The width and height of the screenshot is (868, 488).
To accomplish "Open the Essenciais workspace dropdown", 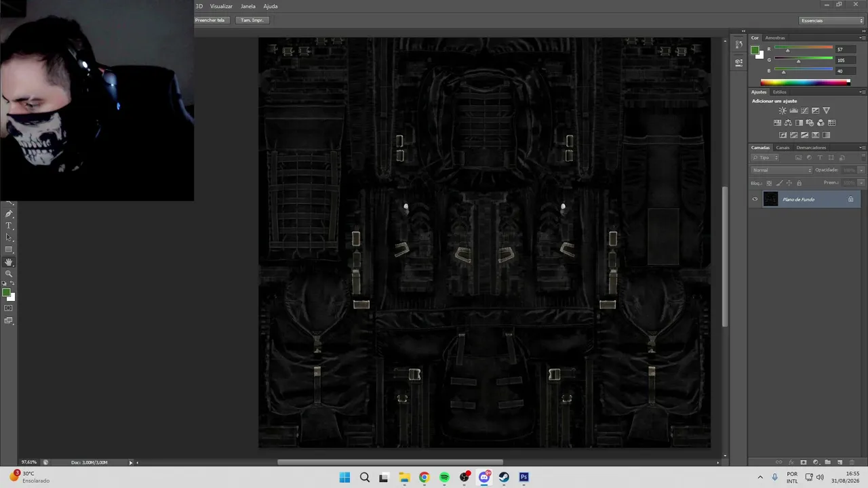I will click(831, 20).
